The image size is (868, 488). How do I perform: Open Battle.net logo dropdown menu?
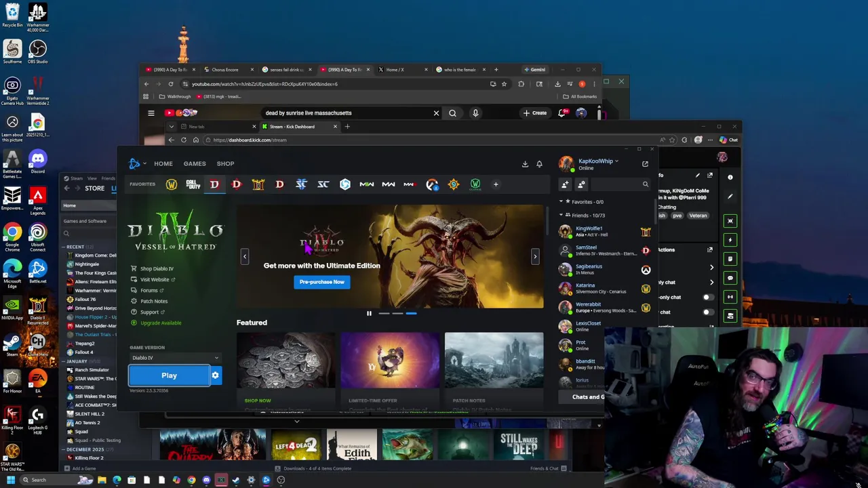tap(138, 163)
